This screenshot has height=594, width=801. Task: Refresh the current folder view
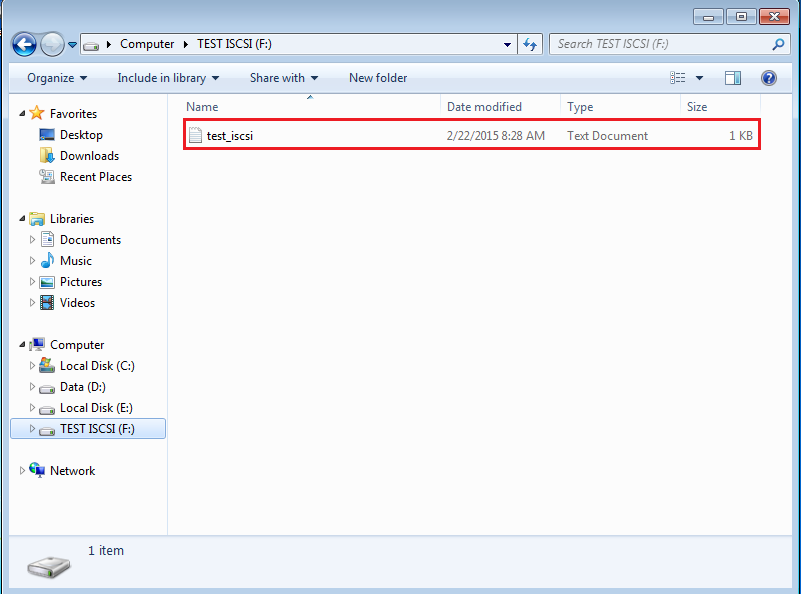[x=530, y=44]
